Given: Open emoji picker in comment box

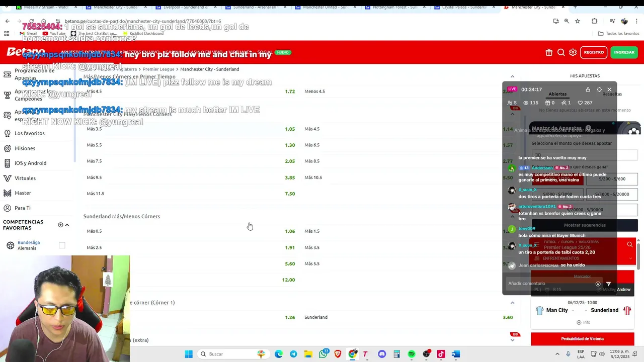Looking at the screenshot, I should 598,284.
